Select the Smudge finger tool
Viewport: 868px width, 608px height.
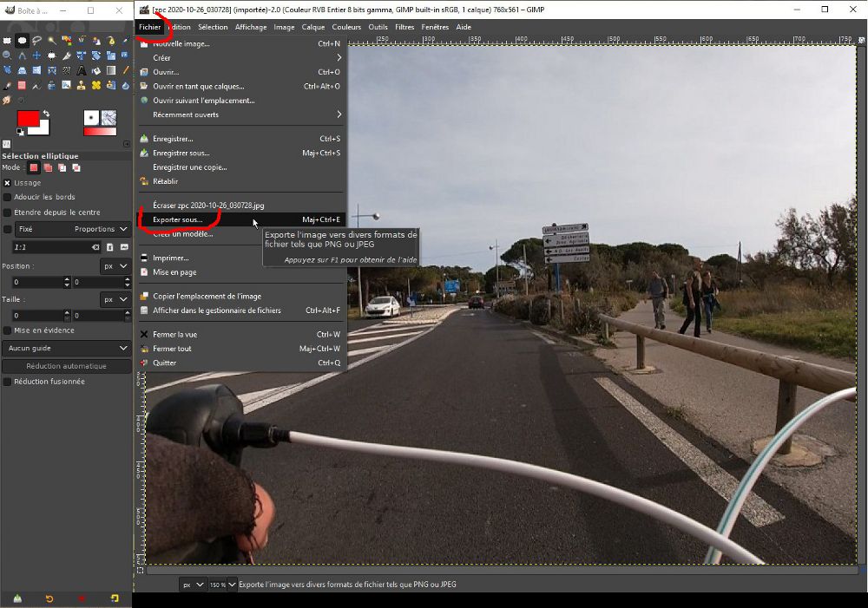point(7,100)
